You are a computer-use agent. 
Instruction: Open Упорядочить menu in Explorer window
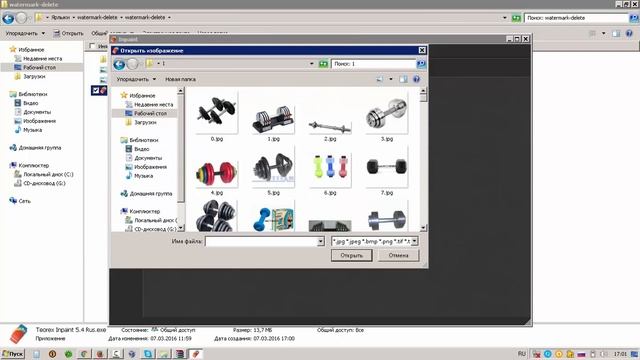tap(25, 33)
